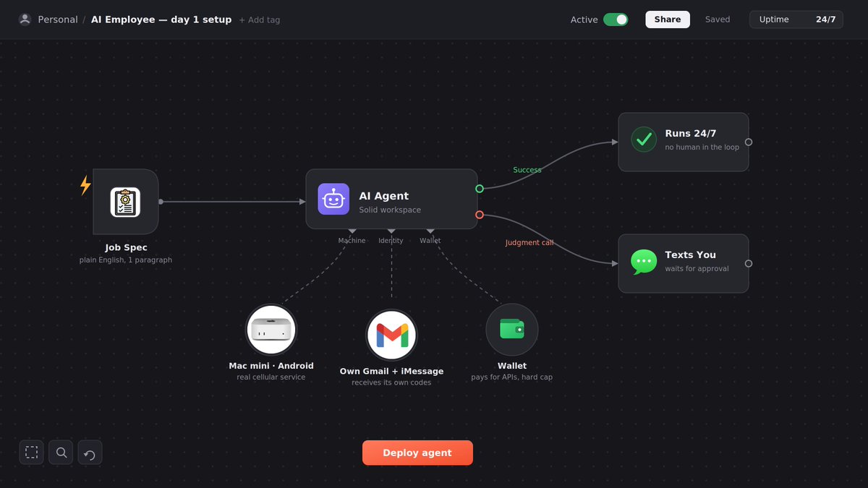Click the Own Gmail + iMessage label

click(391, 371)
